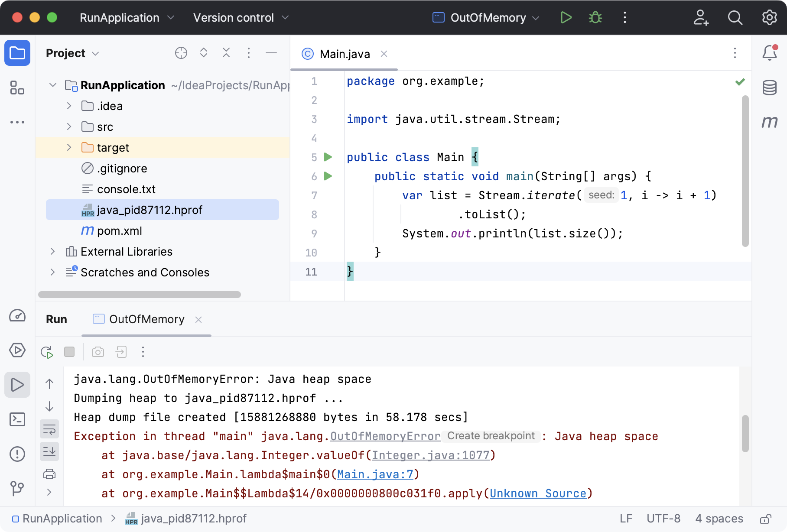Open OutOfMemory run configuration dropdown
Image resolution: width=787 pixels, height=532 pixels.
click(x=486, y=18)
